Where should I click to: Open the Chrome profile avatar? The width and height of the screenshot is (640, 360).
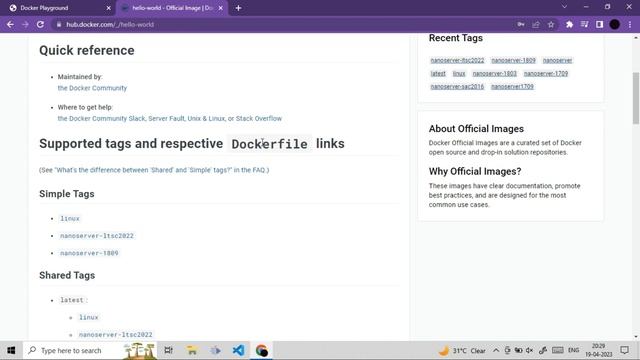click(615, 24)
